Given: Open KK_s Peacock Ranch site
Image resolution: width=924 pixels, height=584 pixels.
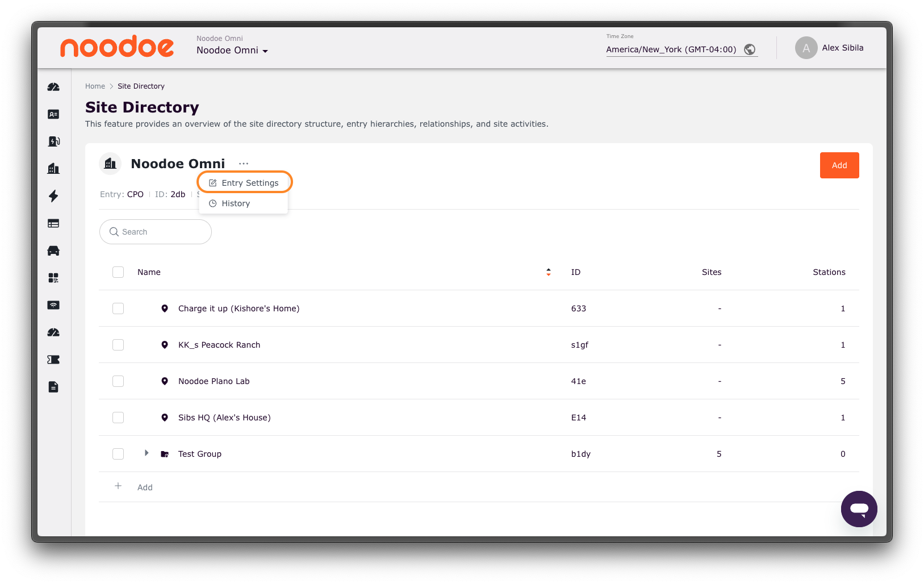Looking at the screenshot, I should point(219,345).
